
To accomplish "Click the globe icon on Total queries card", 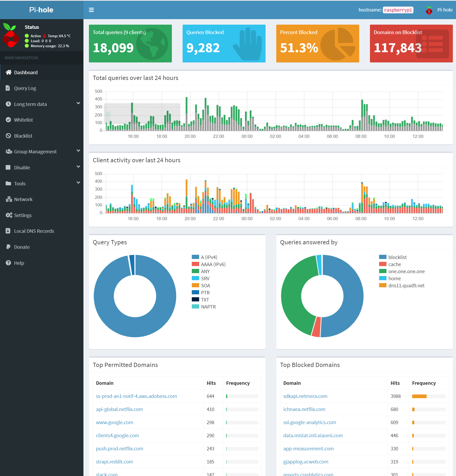I will tap(152, 44).
